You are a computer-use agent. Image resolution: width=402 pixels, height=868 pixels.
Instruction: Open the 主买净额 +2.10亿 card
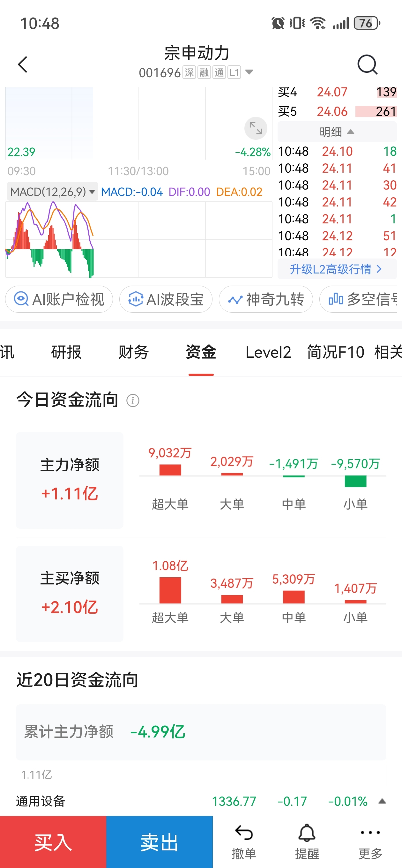[70, 594]
